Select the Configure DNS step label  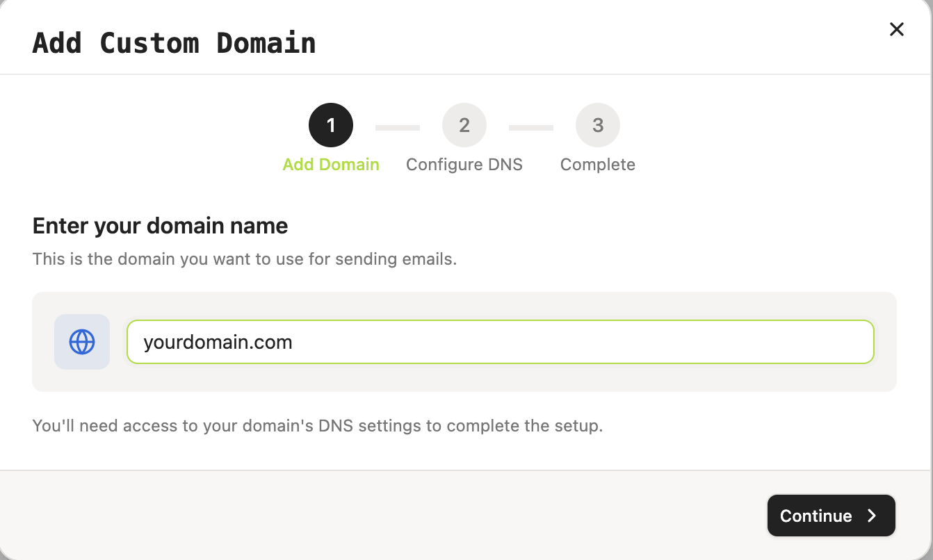(x=464, y=165)
